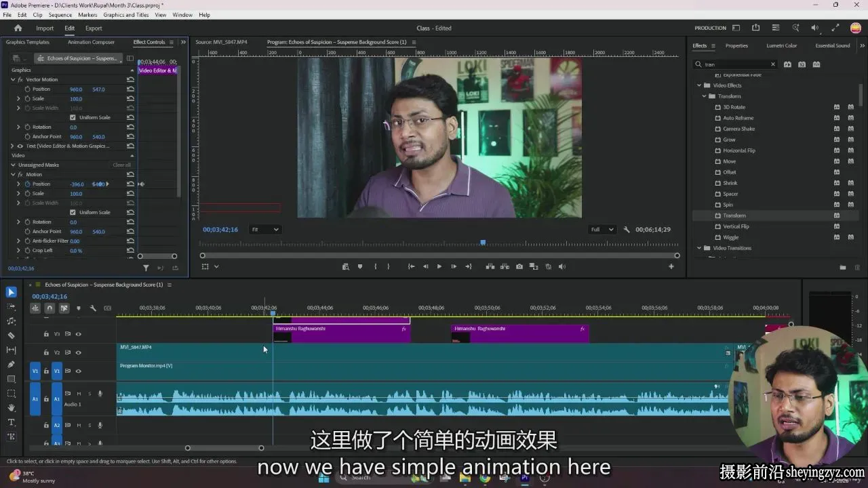The width and height of the screenshot is (868, 488).
Task: Step forward one frame
Action: coord(454,267)
